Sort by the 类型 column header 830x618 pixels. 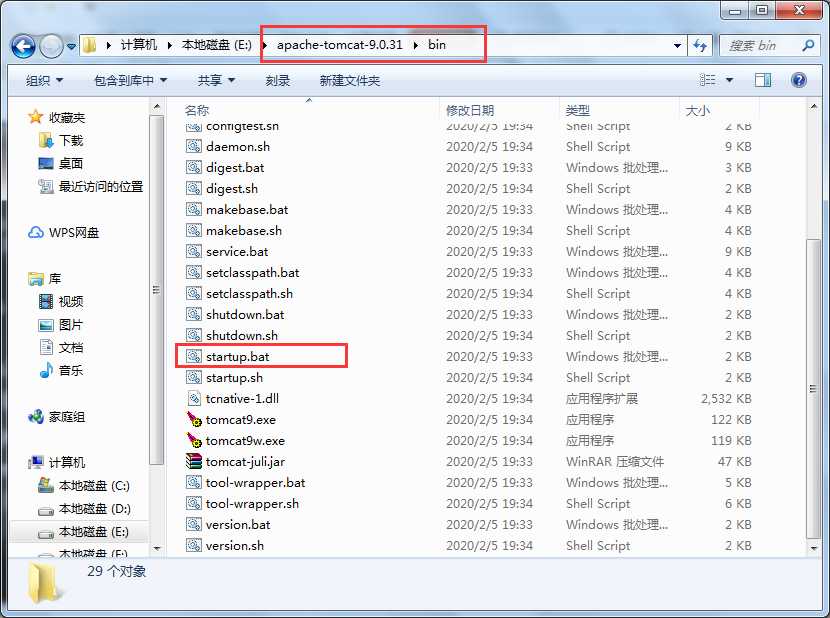point(577,110)
